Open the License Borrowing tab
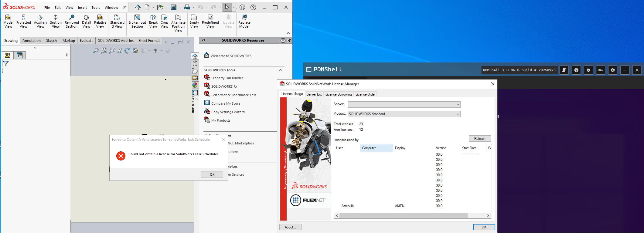 pyautogui.click(x=339, y=94)
